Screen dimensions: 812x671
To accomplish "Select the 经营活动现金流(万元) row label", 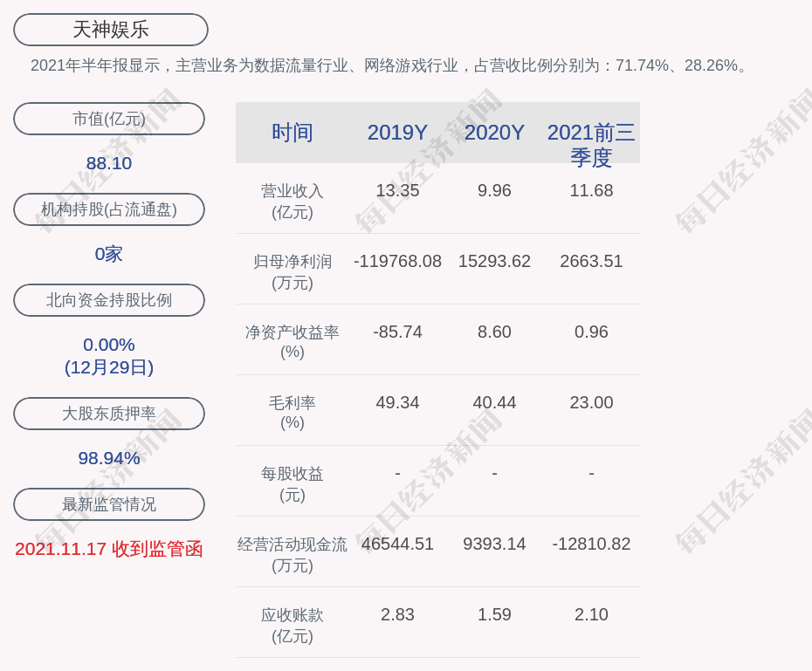I will click(292, 554).
